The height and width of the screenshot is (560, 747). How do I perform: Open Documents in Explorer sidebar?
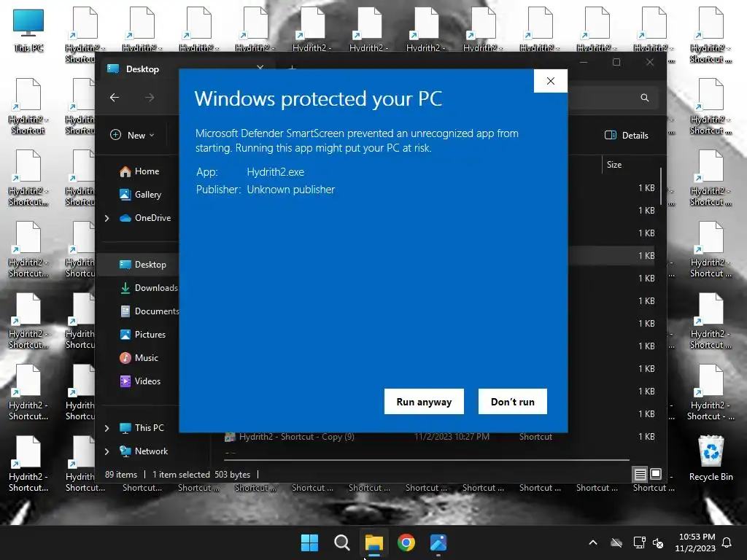[150, 311]
